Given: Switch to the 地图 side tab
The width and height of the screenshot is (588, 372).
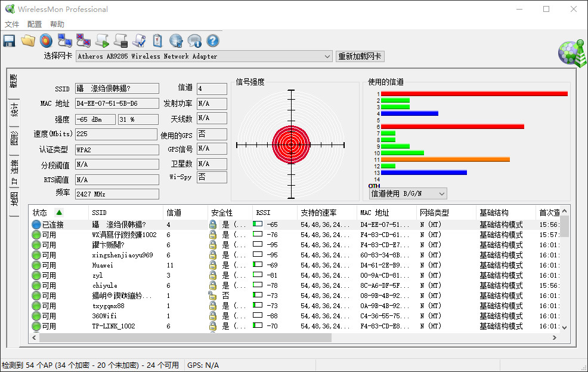Looking at the screenshot, I should (14, 199).
